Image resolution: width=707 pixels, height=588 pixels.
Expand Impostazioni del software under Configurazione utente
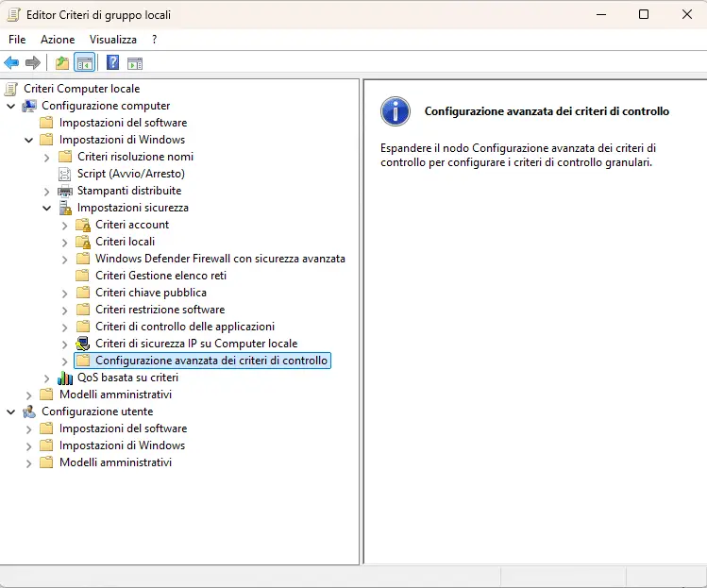[x=29, y=429]
